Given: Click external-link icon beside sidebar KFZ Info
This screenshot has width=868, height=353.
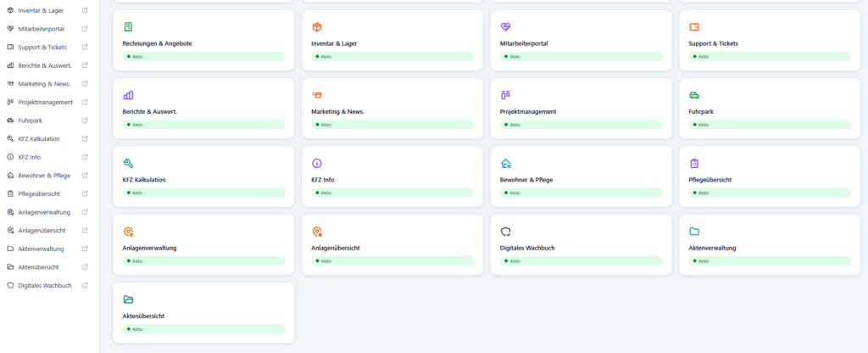Looking at the screenshot, I should click(85, 157).
